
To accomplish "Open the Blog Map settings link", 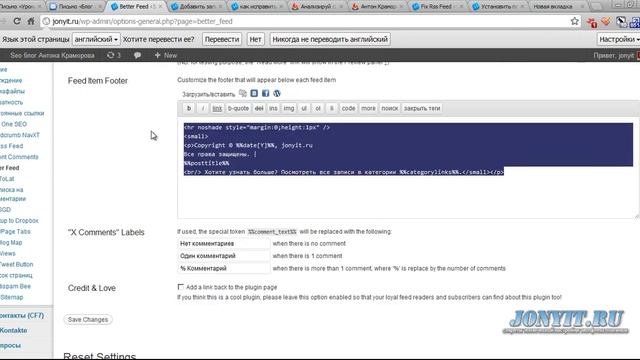I will click(x=11, y=242).
